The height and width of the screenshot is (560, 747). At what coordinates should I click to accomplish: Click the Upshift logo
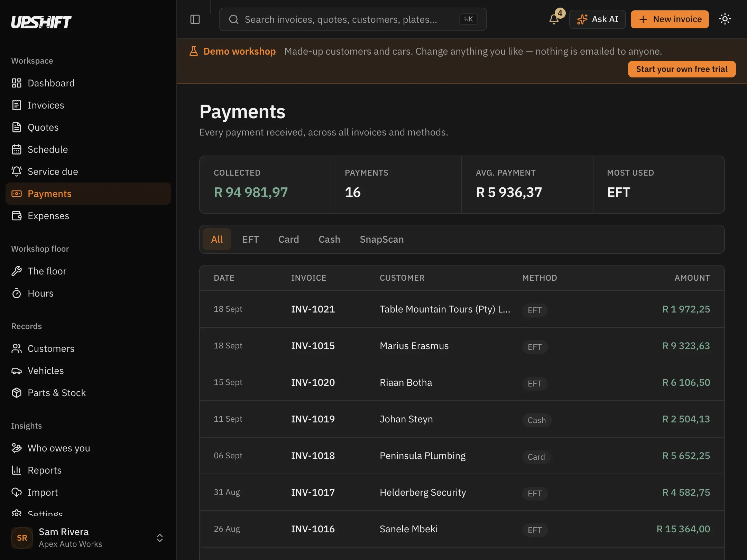(x=41, y=22)
